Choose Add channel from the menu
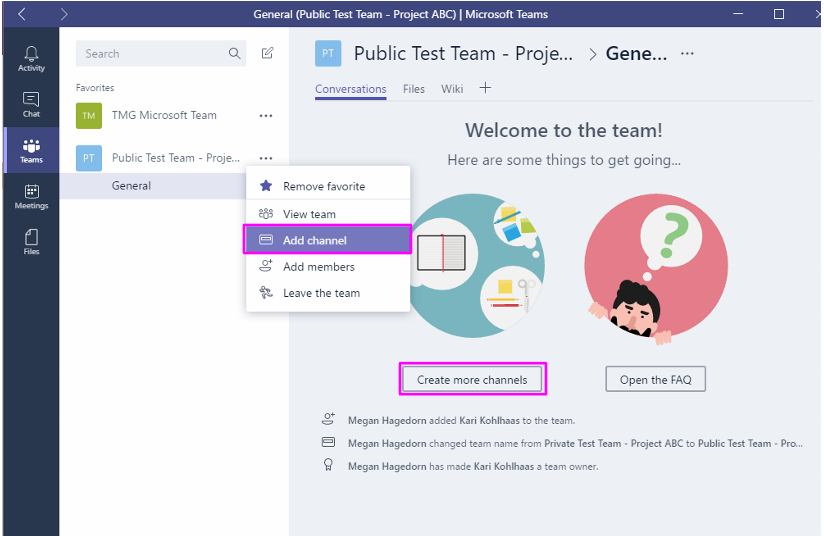Viewport: 824px width, 536px height. pos(328,240)
